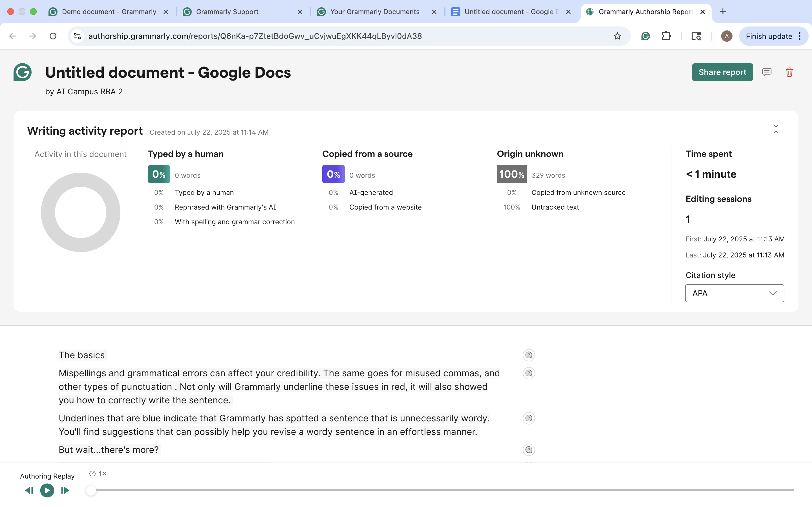The image size is (812, 507).
Task: Click the Share report button
Action: [x=722, y=72]
